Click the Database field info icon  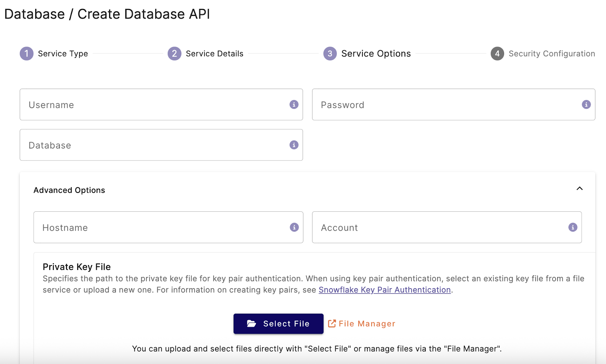coord(294,145)
